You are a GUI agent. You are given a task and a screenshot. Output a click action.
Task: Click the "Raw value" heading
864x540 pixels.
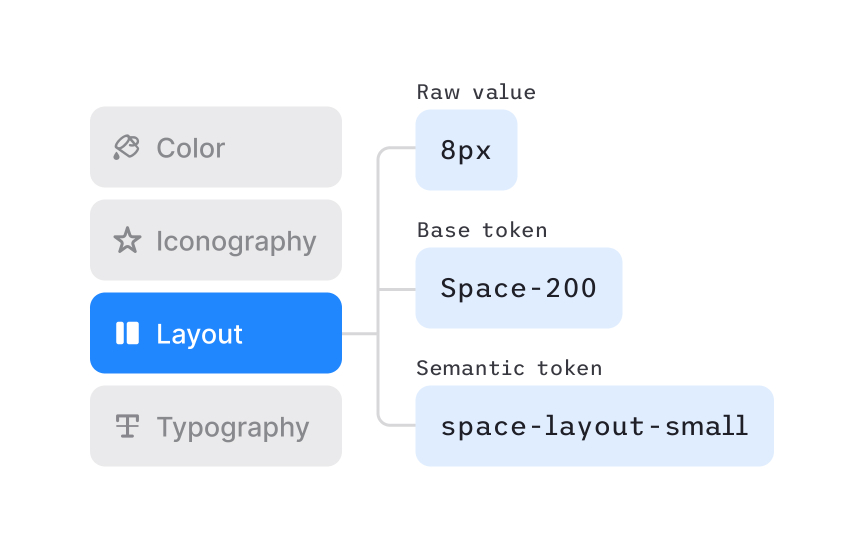point(476,92)
